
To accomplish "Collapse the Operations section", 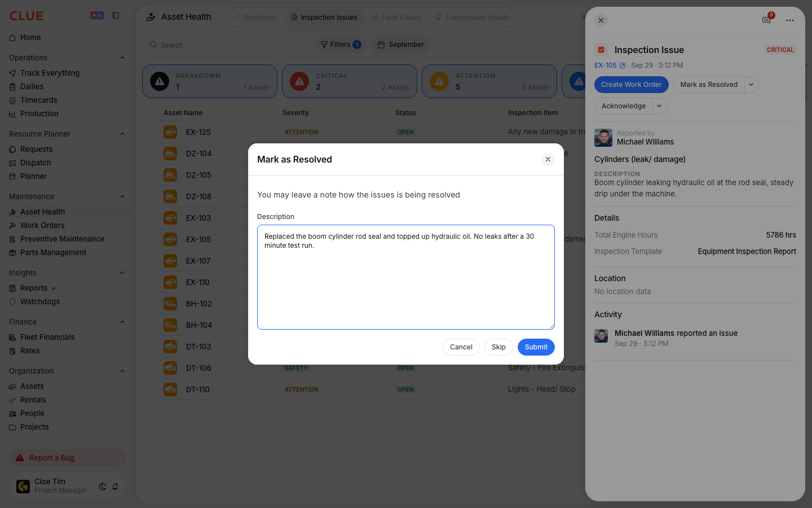I will (x=122, y=58).
